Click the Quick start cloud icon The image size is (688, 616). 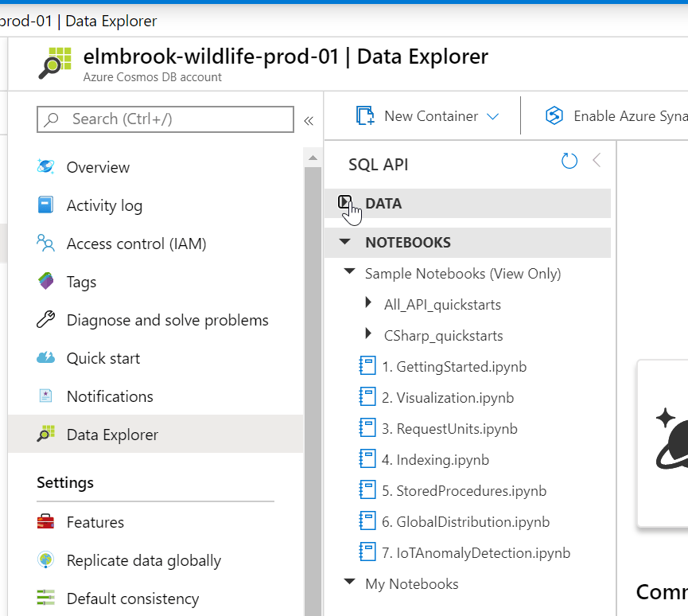tap(46, 358)
